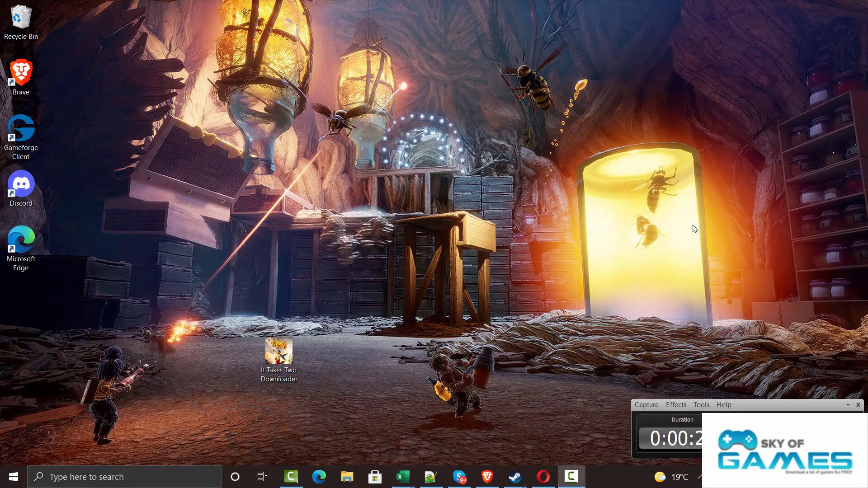Select the Brave browser desktop shortcut

click(21, 77)
